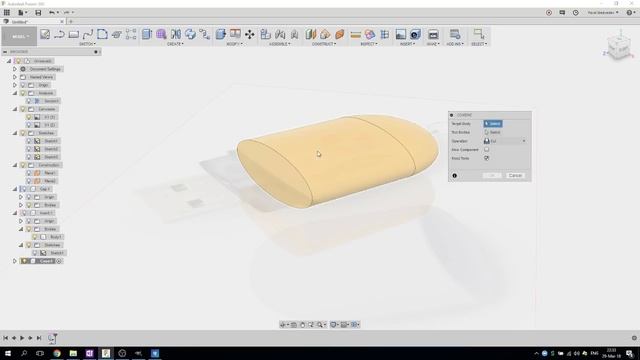Click the Undo arrow
The width and height of the screenshot is (640, 360).
point(52,13)
